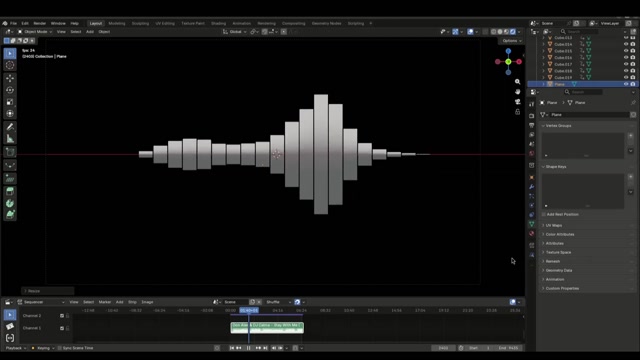Open the Playback dropdown
Viewport: 640px width, 360px height.
coord(16,348)
